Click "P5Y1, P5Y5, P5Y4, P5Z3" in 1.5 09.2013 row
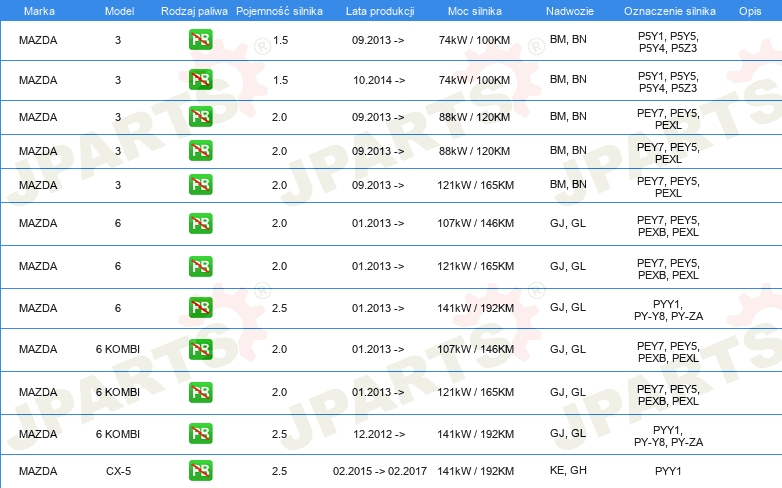 pos(668,42)
